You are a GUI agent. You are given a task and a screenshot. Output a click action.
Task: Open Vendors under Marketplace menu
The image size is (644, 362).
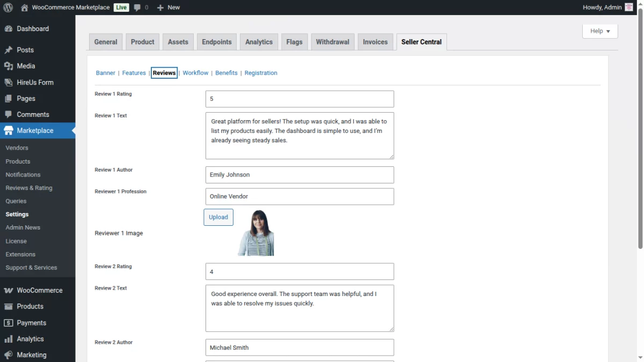17,148
